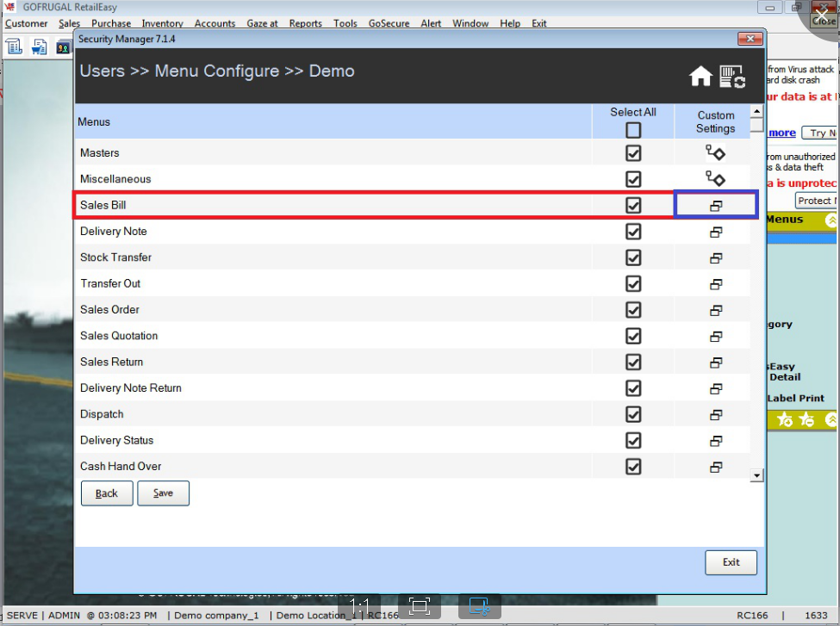Select the Sales Quotation row label
Image resolution: width=840 pixels, height=626 pixels.
[x=119, y=336]
